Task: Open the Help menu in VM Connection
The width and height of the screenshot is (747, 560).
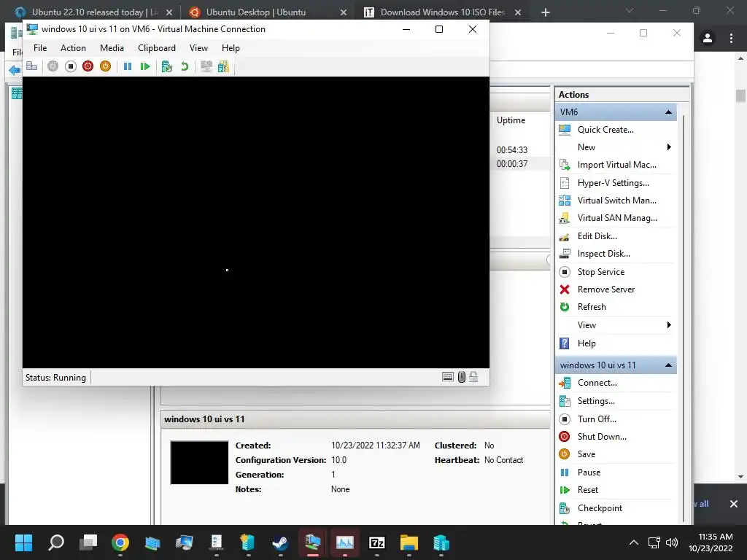Action: [231, 48]
